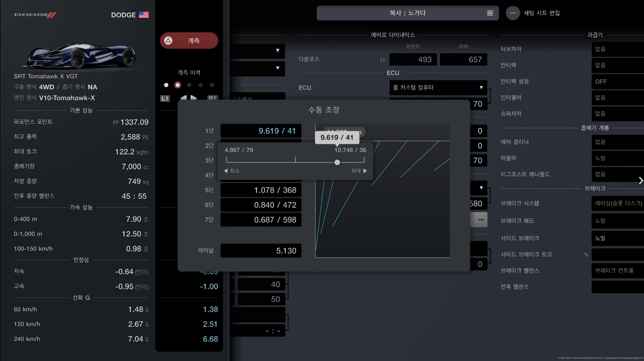Open the 에어 클리너 selection field
Image resolution: width=644 pixels, height=361 pixels.
coord(618,142)
